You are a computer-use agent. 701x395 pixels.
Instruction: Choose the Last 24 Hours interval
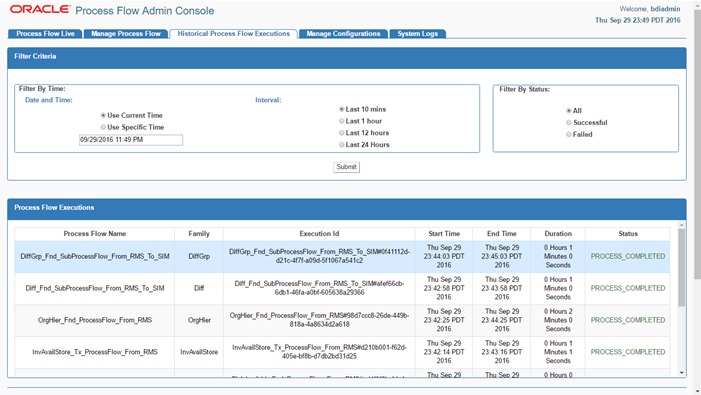pos(342,145)
